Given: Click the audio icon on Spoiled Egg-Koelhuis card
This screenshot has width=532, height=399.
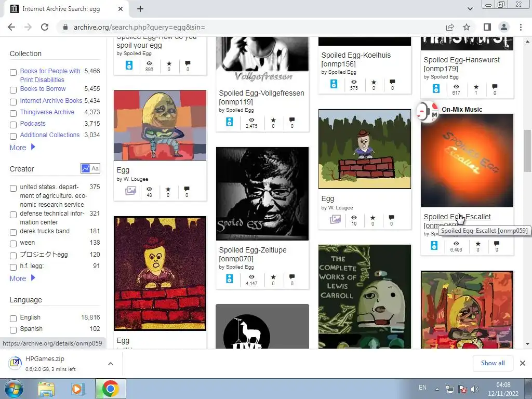Looking at the screenshot, I should tap(334, 84).
